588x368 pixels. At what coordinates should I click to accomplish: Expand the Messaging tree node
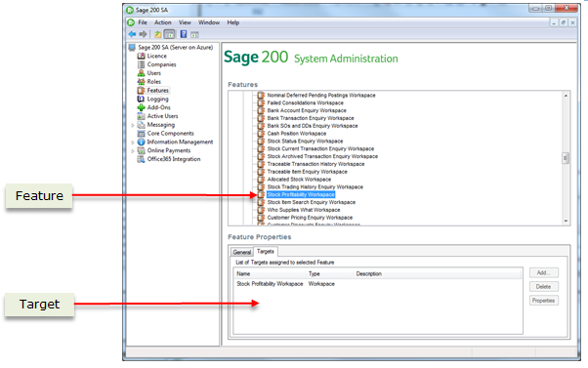point(133,125)
